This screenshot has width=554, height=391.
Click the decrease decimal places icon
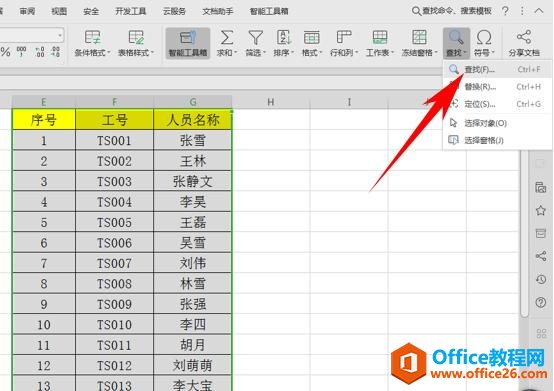coord(56,52)
